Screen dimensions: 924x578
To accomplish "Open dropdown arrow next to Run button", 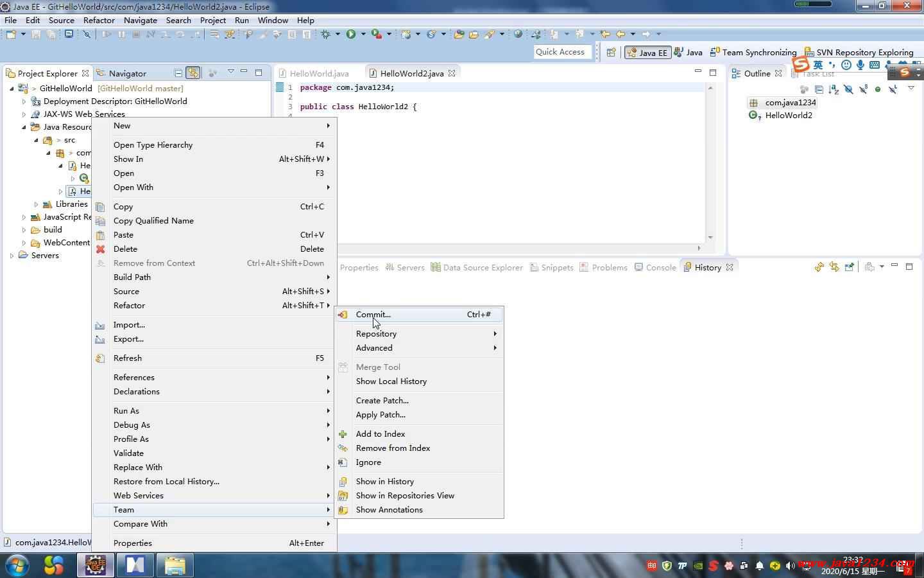I will tap(363, 34).
